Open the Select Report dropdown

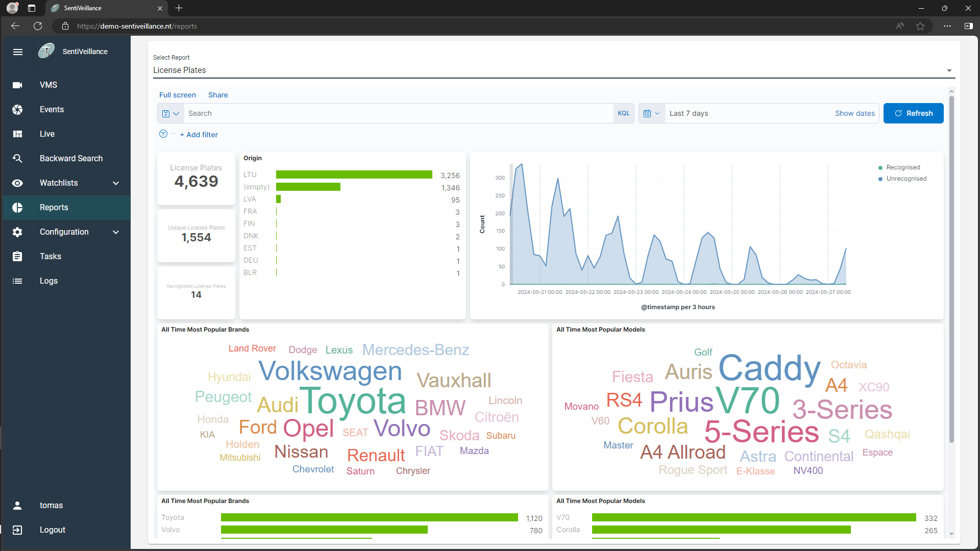click(x=554, y=70)
